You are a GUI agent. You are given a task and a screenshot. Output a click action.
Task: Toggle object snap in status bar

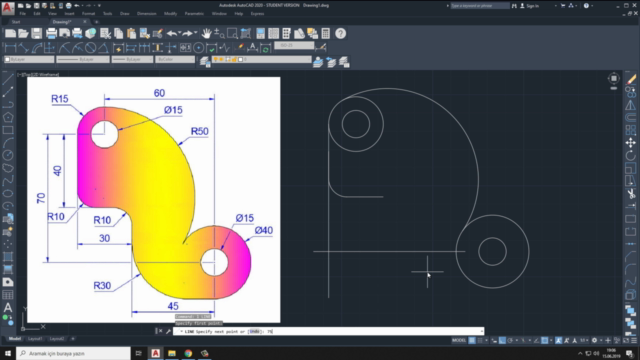[x=544, y=340]
